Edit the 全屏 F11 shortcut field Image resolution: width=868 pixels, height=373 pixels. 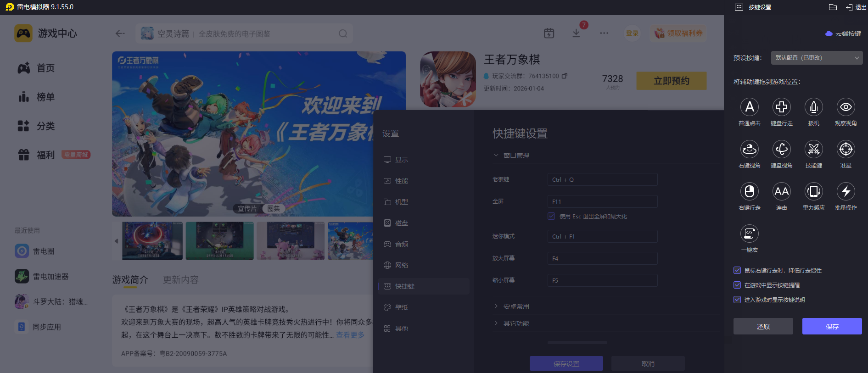[x=602, y=201]
